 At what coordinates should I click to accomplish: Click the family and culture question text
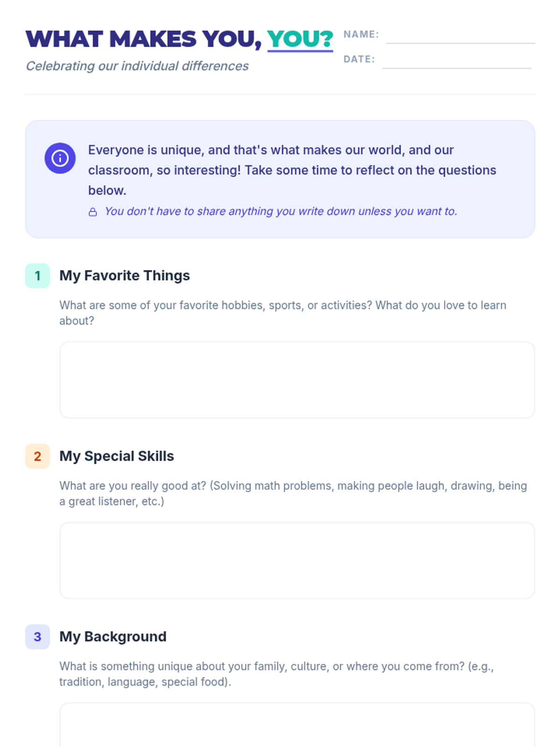pos(277,674)
